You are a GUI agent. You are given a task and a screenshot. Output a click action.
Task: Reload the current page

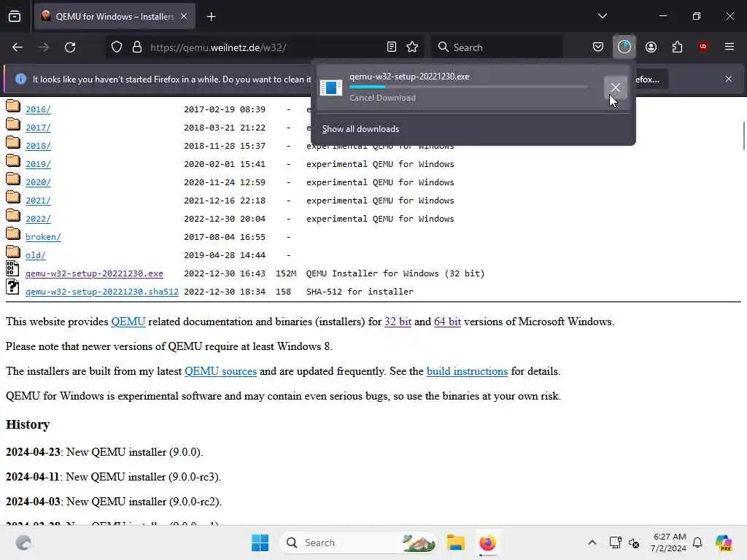click(x=70, y=47)
